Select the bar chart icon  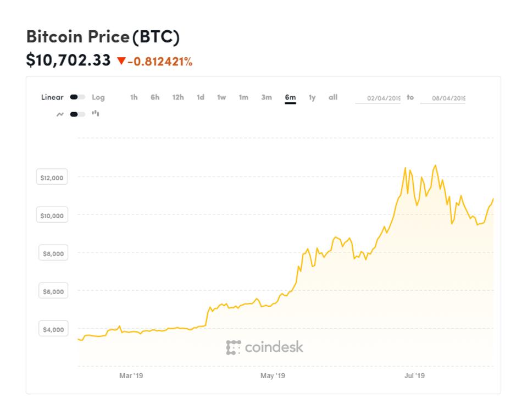coord(95,115)
